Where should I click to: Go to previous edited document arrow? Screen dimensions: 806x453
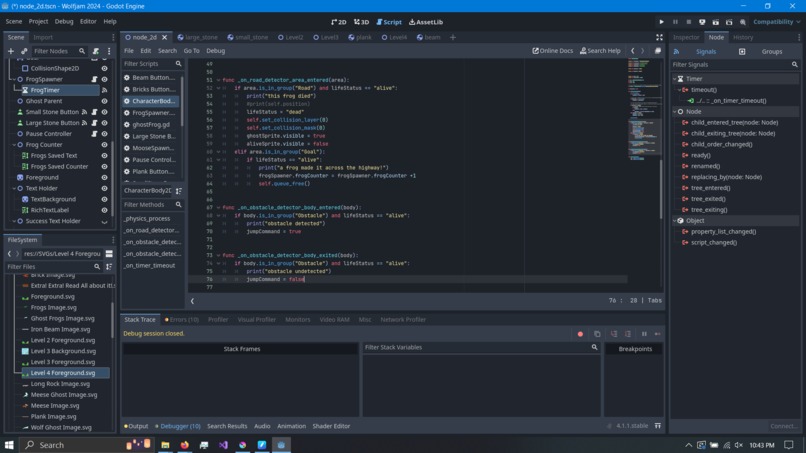tap(633, 51)
